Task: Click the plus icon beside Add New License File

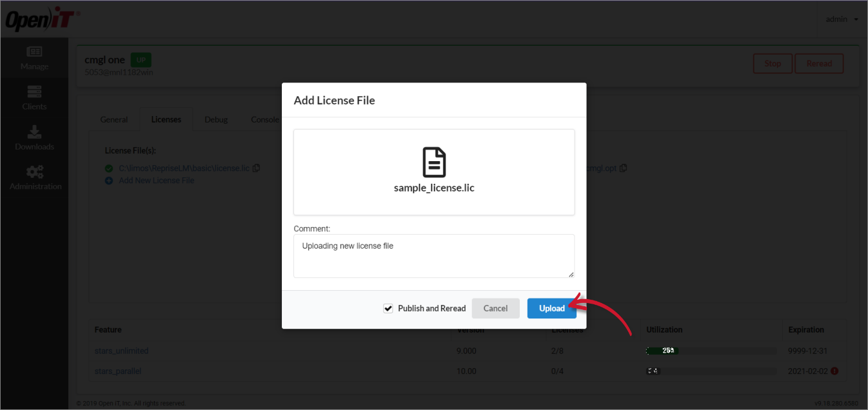Action: point(108,181)
